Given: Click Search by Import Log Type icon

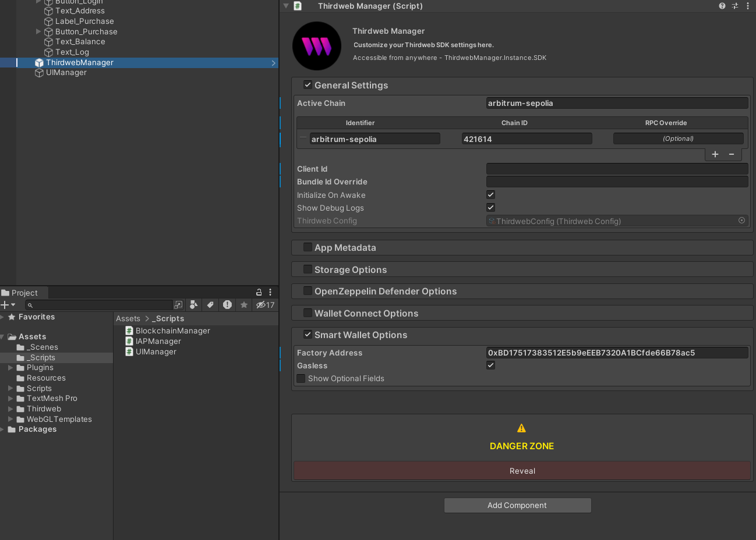Looking at the screenshot, I should coord(227,305).
